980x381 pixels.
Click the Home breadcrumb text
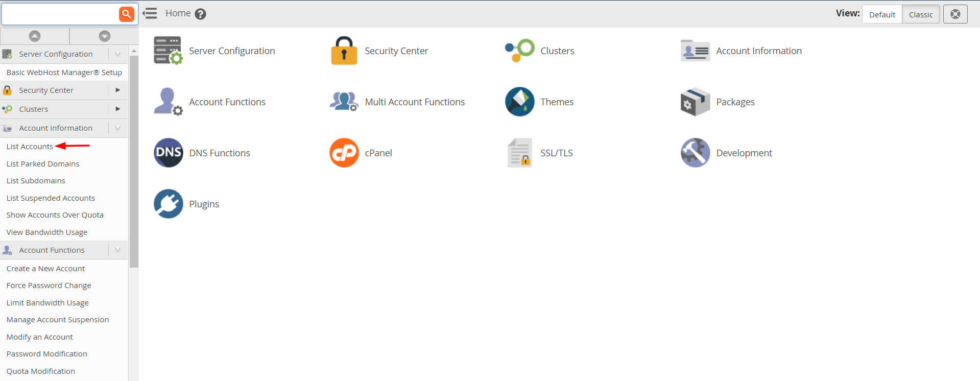(178, 13)
